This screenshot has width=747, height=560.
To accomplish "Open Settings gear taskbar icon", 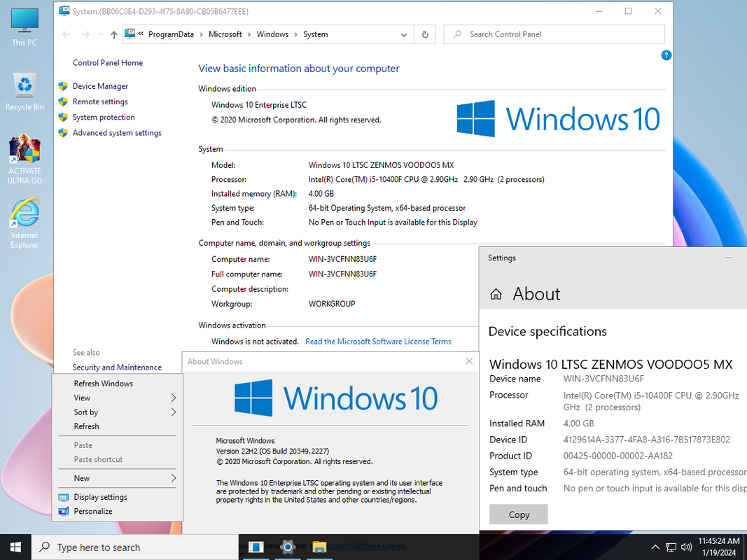I will [x=288, y=547].
